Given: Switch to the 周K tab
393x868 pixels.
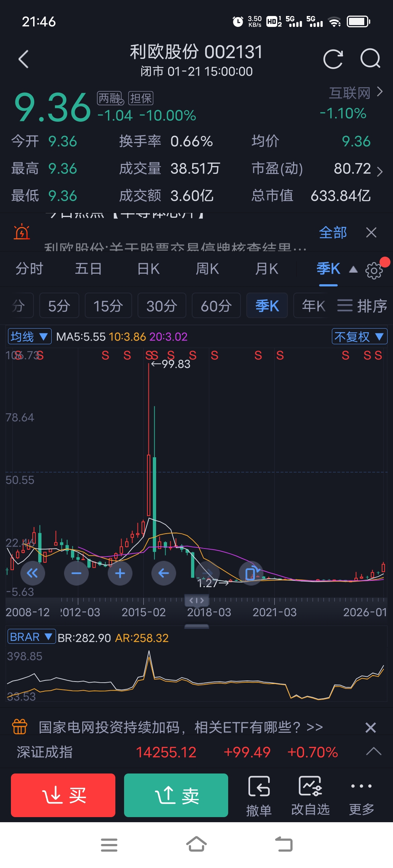Looking at the screenshot, I should pyautogui.click(x=207, y=269).
